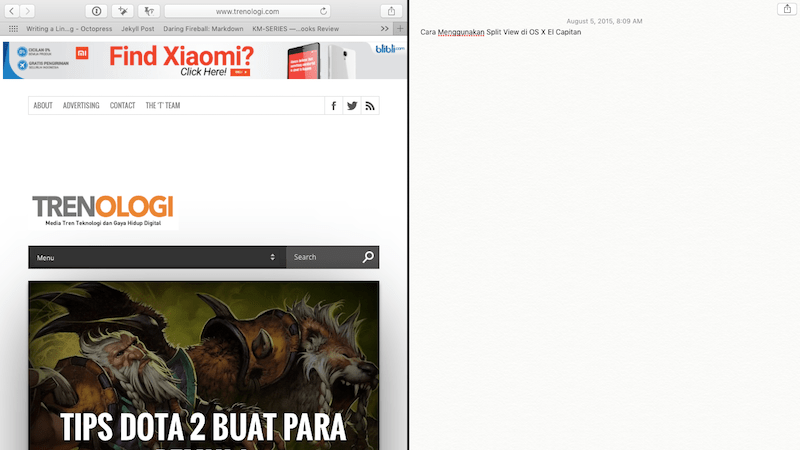Click the Trenologi site logo

pyautogui.click(x=103, y=210)
